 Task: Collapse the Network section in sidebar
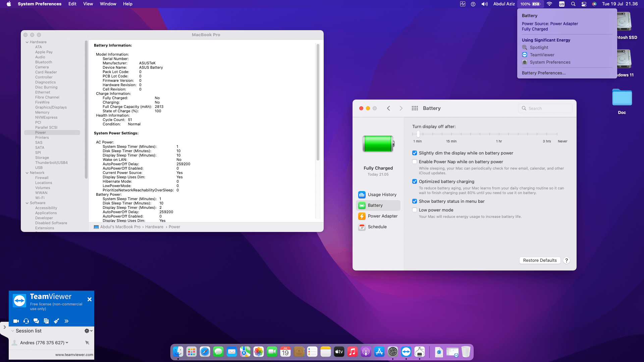27,173
